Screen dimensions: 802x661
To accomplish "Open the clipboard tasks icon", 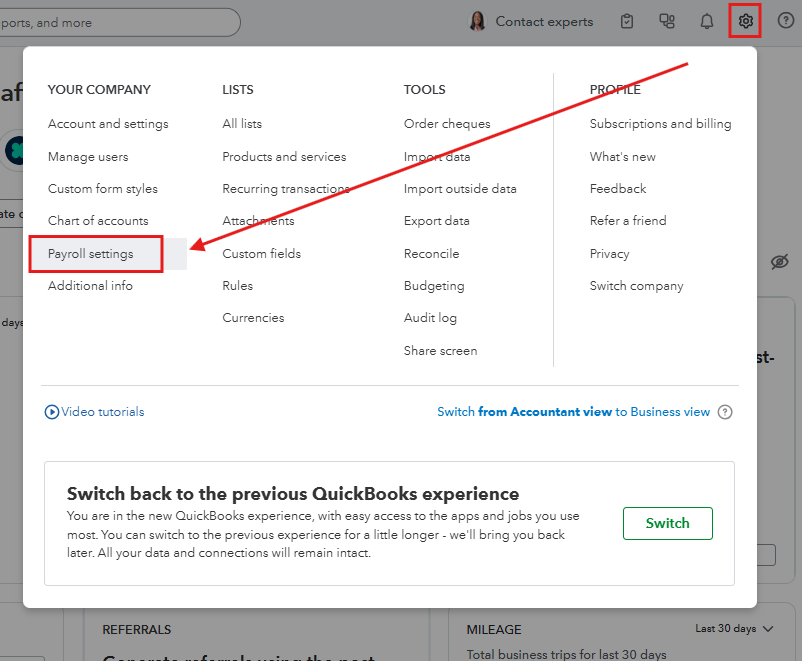I will tap(627, 21).
